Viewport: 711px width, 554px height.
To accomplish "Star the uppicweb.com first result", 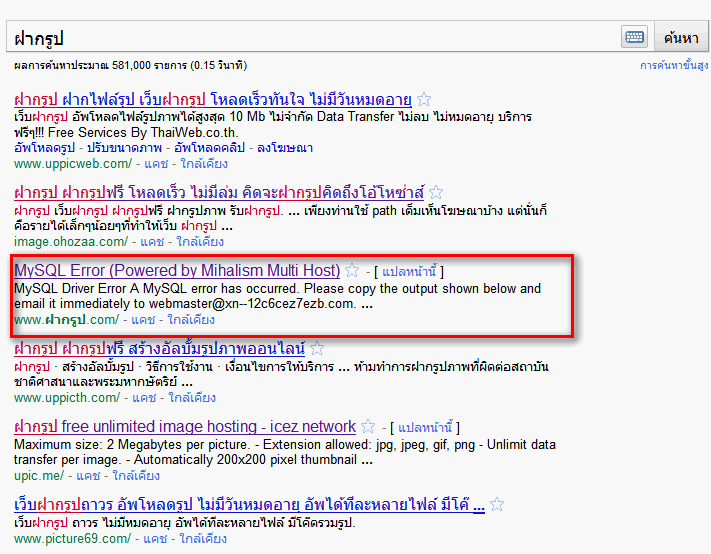I will 424,99.
